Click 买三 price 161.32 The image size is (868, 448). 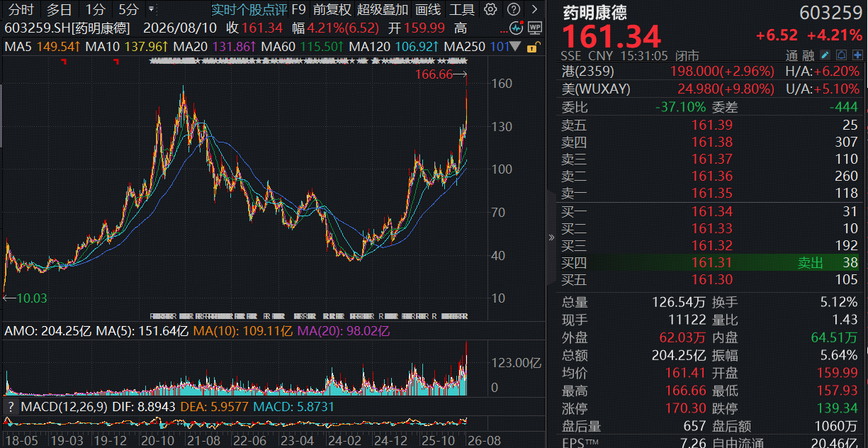tap(712, 246)
